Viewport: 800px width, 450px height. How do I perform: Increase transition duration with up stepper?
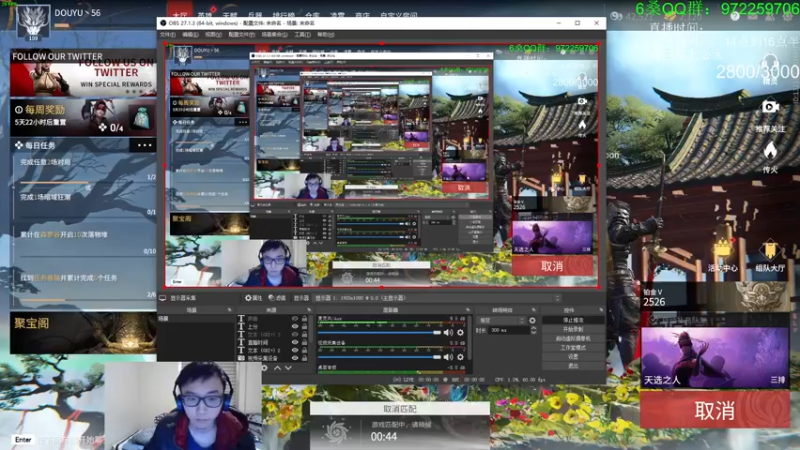(534, 329)
